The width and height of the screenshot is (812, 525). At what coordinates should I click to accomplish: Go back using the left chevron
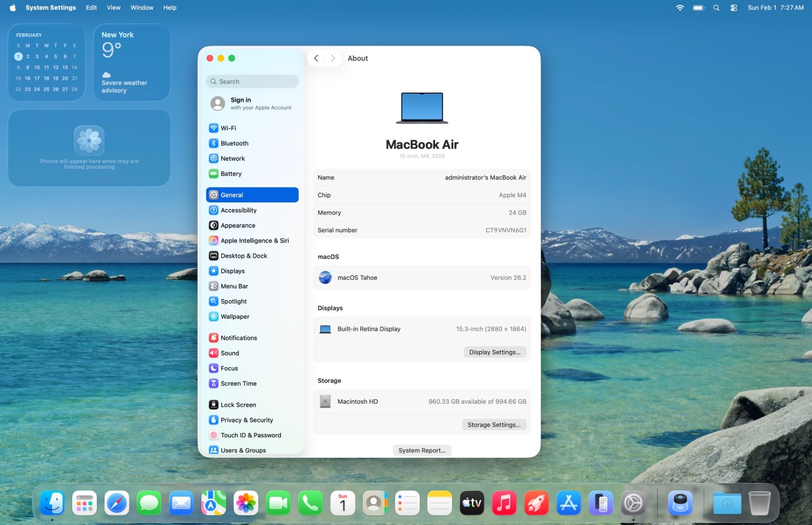click(316, 58)
